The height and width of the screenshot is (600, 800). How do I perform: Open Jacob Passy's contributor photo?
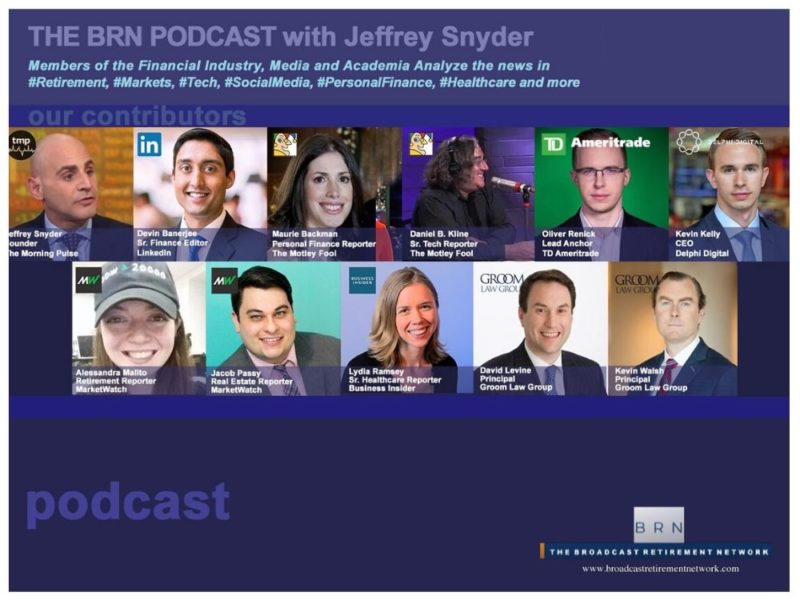click(273, 329)
